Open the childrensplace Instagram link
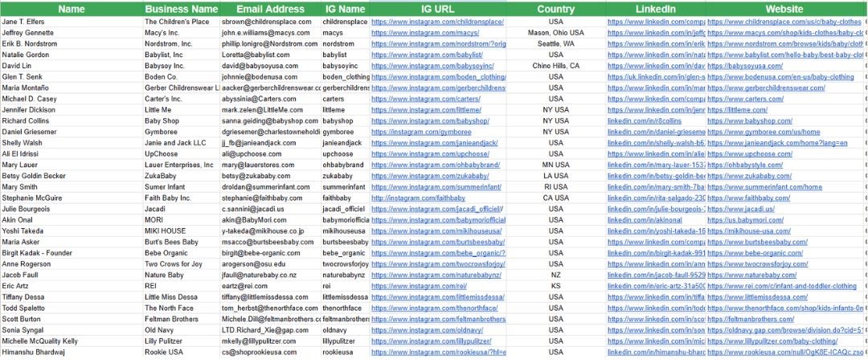This screenshot has height=363, width=868. pyautogui.click(x=437, y=22)
